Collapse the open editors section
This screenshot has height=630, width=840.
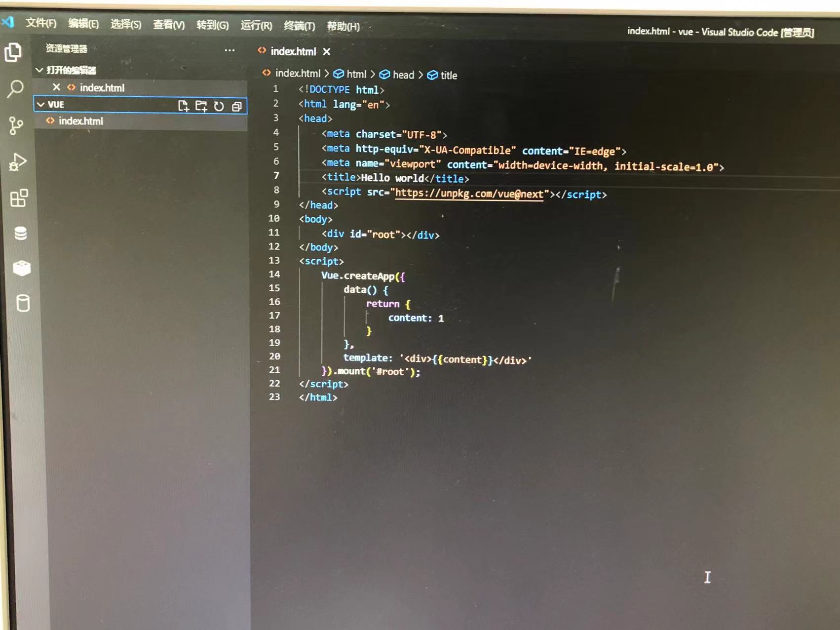point(39,70)
